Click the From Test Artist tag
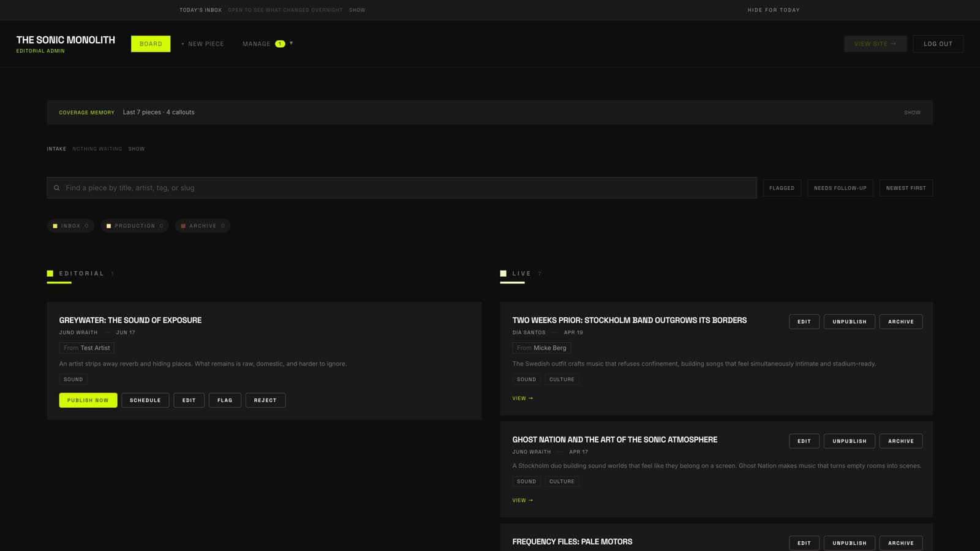This screenshot has height=551, width=980. point(87,348)
